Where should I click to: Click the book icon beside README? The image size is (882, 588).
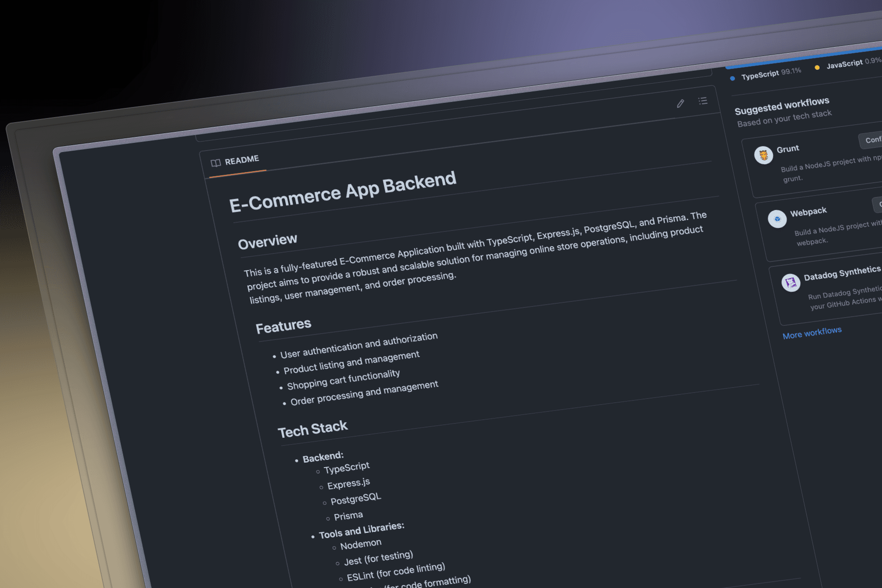click(x=215, y=163)
